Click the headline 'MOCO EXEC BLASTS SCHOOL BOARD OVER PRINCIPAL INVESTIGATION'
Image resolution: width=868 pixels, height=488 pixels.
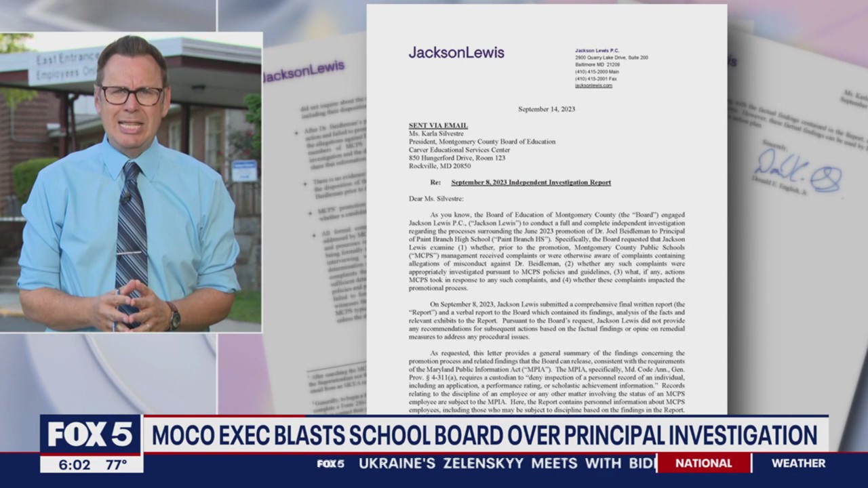click(484, 435)
